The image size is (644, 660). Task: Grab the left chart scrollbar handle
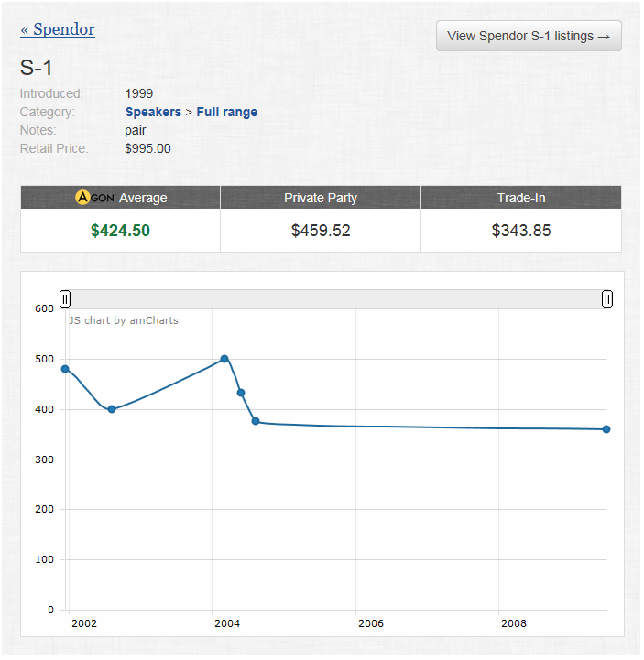point(65,299)
